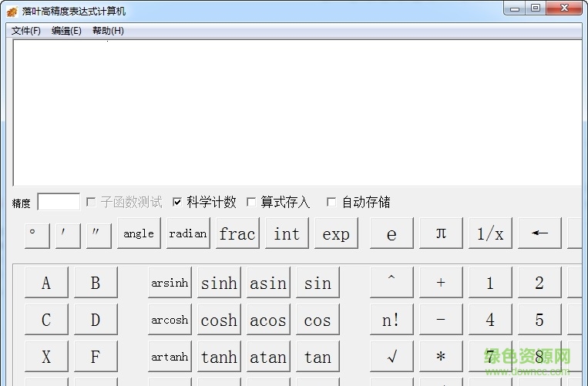
Task: Enable the 算式存入 checkbox
Action: coord(251,203)
